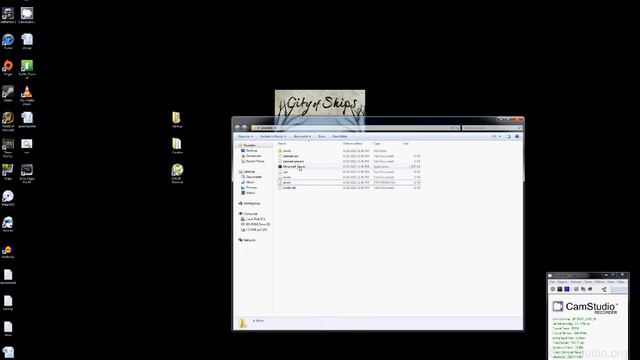
Task: Click the red share-style icon in CamStudio toolbar
Action: pos(604,289)
